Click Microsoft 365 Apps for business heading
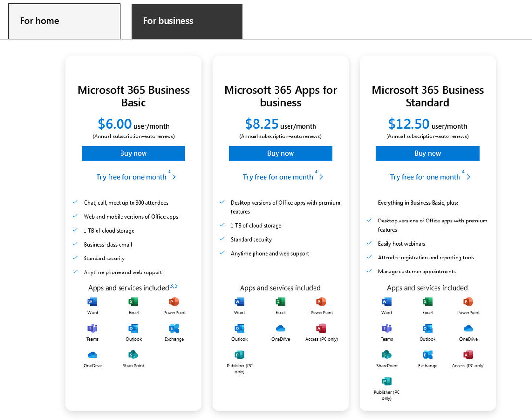Viewport: 532px width, 420px height. [x=280, y=96]
